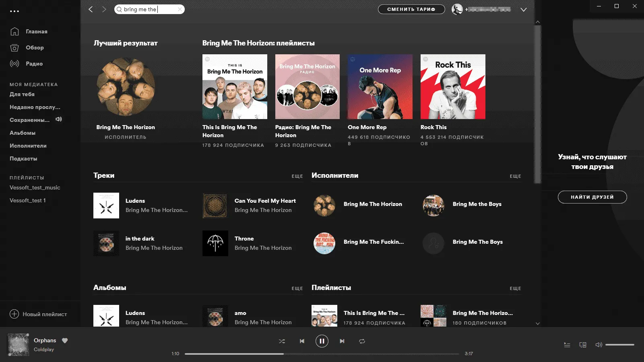Open the user profile avatar
644x362 pixels.
click(457, 9)
